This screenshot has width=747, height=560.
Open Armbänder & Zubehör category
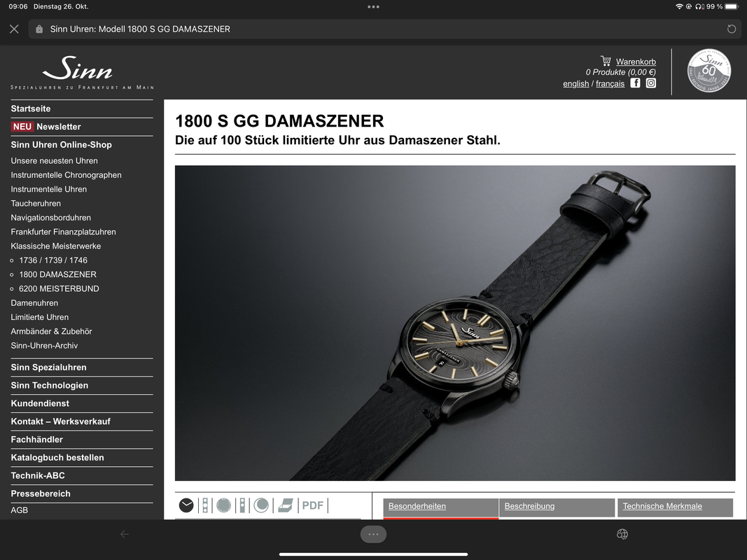(x=51, y=331)
